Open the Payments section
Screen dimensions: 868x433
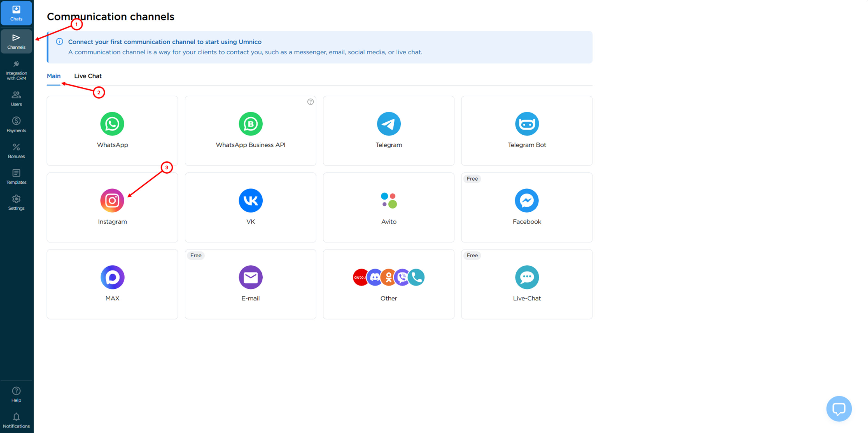click(16, 124)
